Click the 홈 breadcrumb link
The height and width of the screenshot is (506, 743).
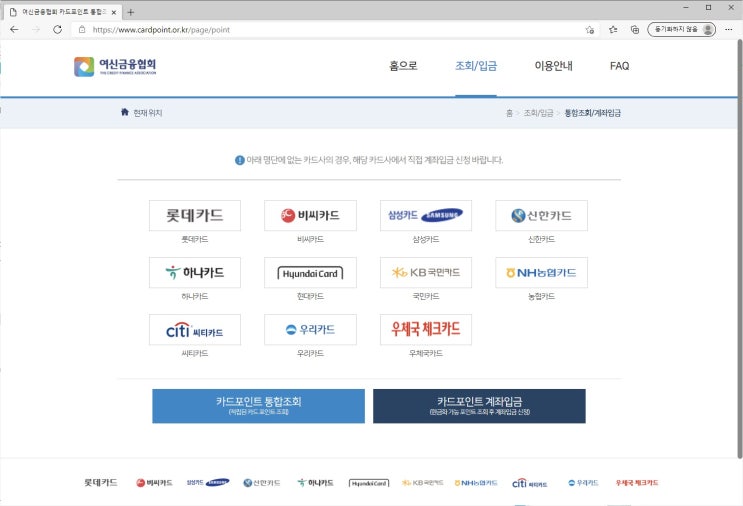click(509, 113)
